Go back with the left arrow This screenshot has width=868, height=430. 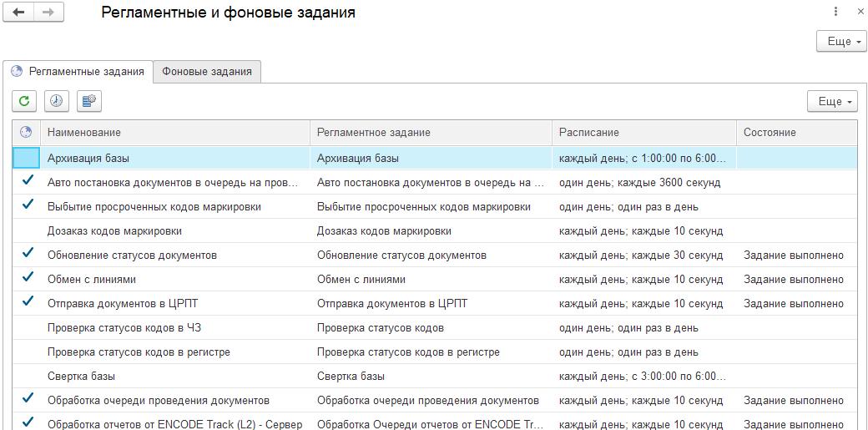(x=18, y=13)
